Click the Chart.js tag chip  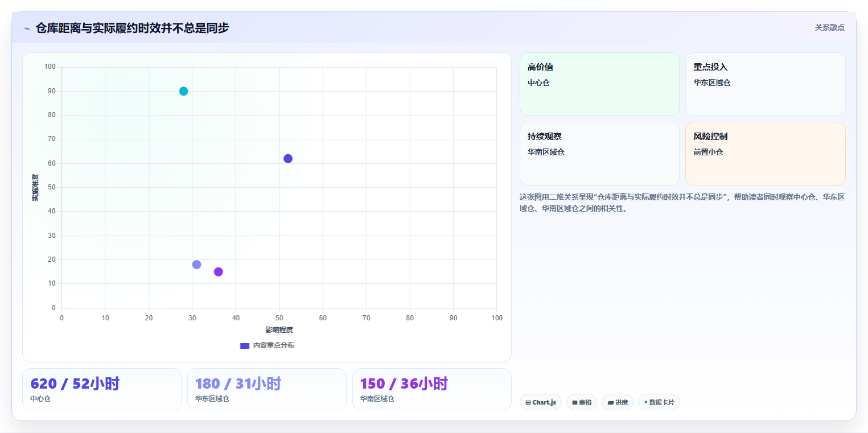point(541,402)
